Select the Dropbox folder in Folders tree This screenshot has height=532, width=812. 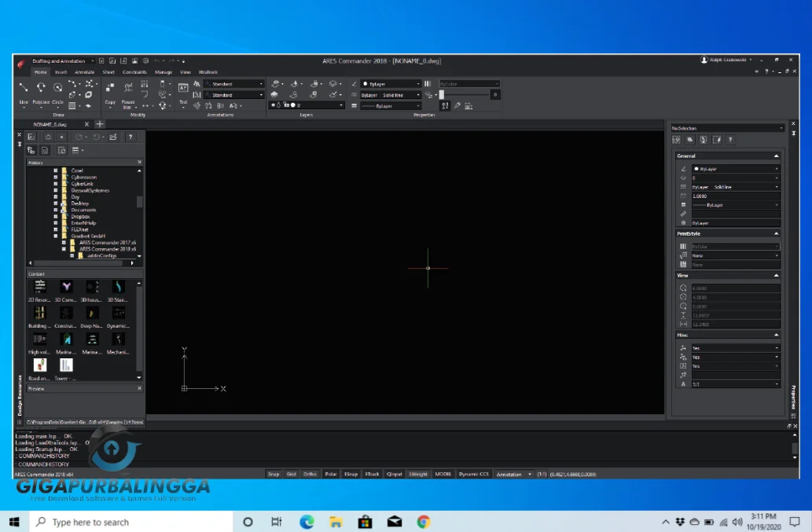tap(80, 216)
